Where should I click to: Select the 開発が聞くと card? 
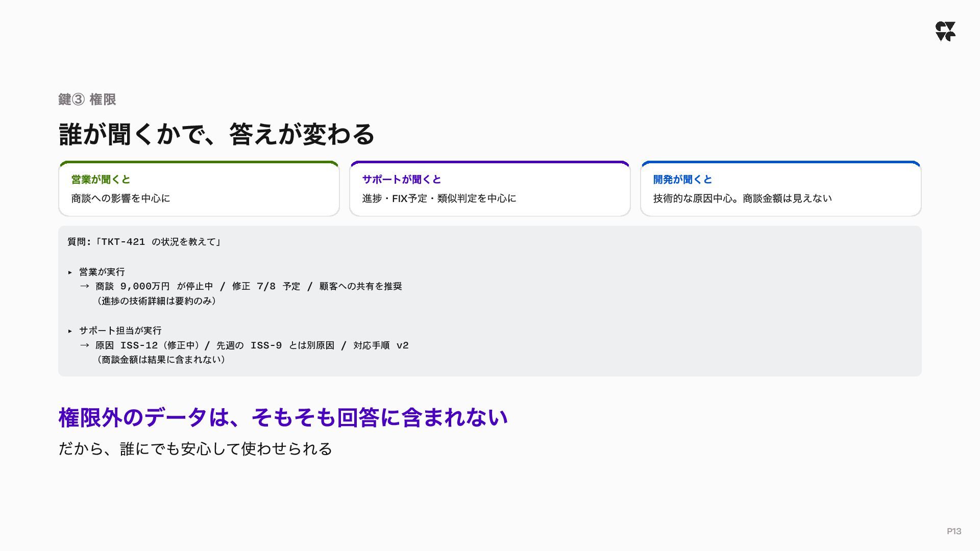[781, 189]
